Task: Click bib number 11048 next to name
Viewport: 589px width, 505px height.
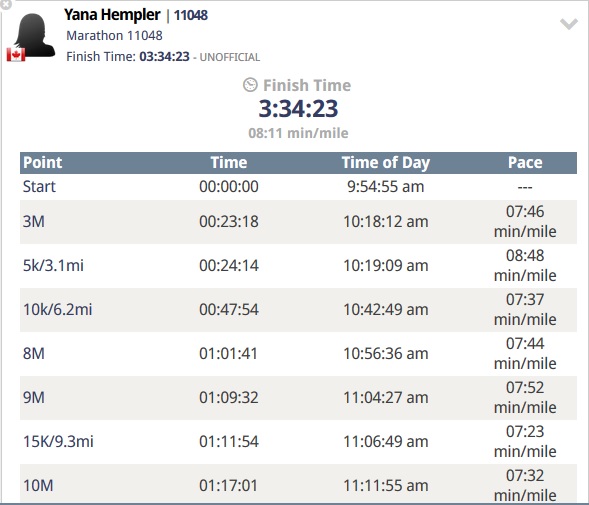Action: (x=191, y=15)
